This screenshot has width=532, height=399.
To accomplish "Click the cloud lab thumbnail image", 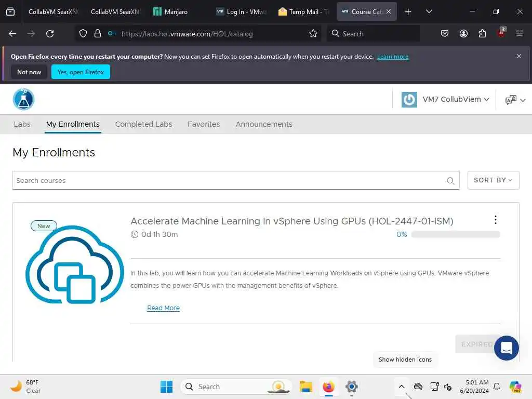I will tap(75, 264).
